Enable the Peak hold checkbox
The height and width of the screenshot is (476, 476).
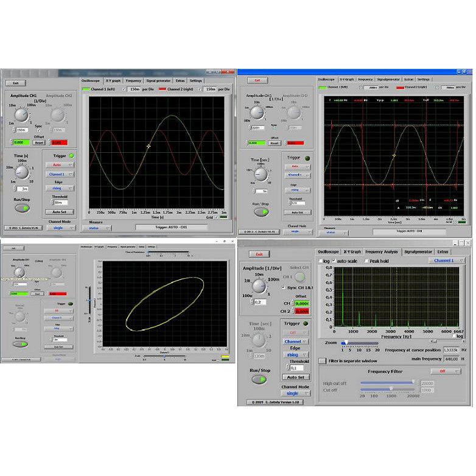tap(366, 261)
